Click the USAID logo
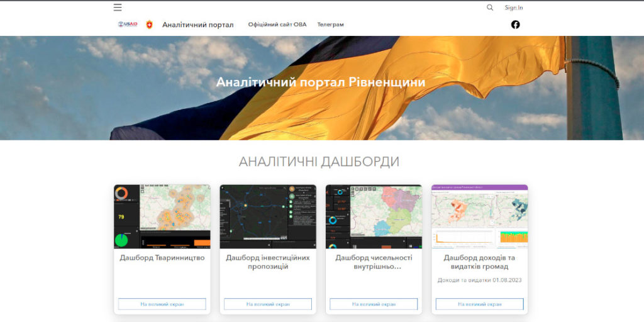Viewport: 644px width, 322px height. click(128, 25)
